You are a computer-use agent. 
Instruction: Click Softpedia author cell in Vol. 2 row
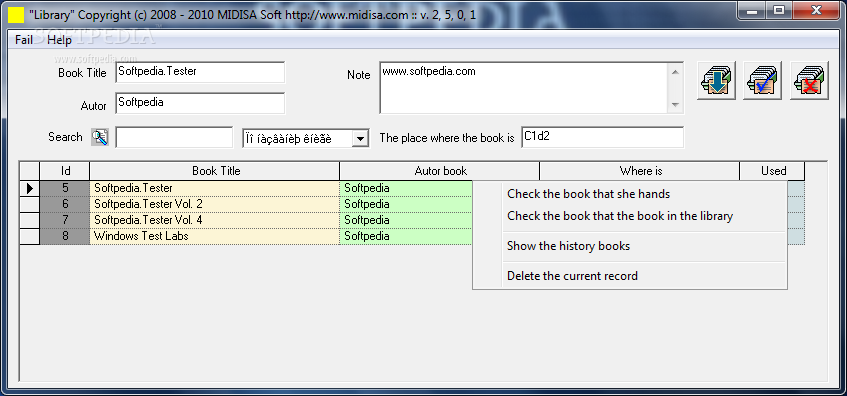[406, 205]
